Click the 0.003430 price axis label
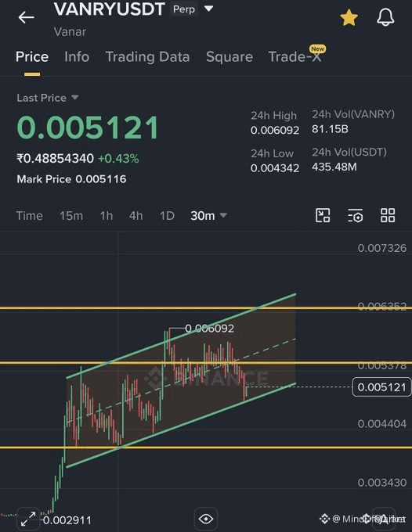The width and height of the screenshot is (412, 532). coord(381,483)
